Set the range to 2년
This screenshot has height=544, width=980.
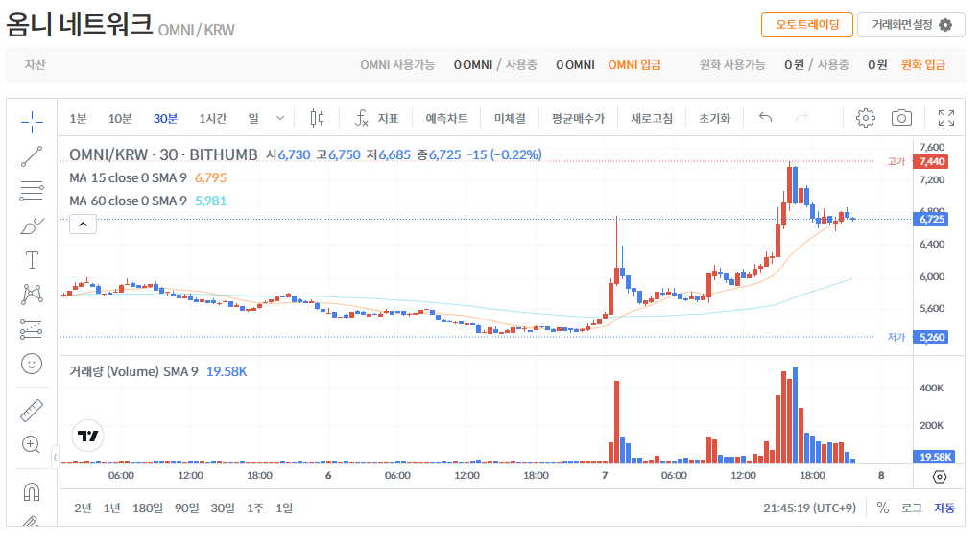tap(83, 508)
